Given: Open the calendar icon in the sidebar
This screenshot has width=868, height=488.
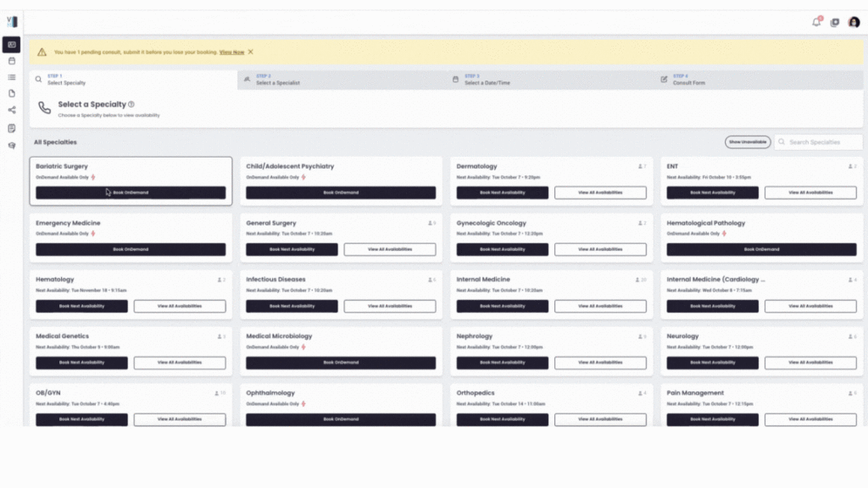Looking at the screenshot, I should click(12, 61).
